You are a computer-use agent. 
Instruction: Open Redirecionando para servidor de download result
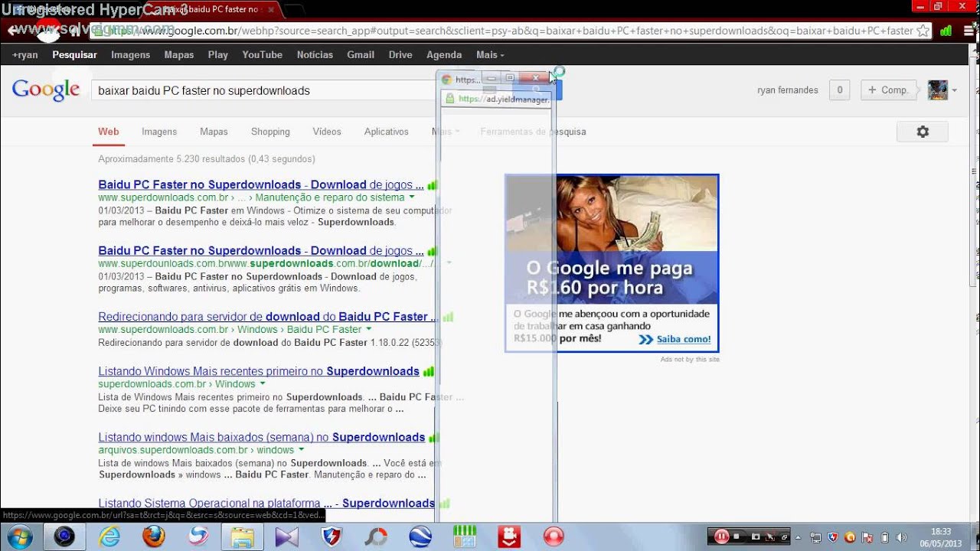pos(268,316)
